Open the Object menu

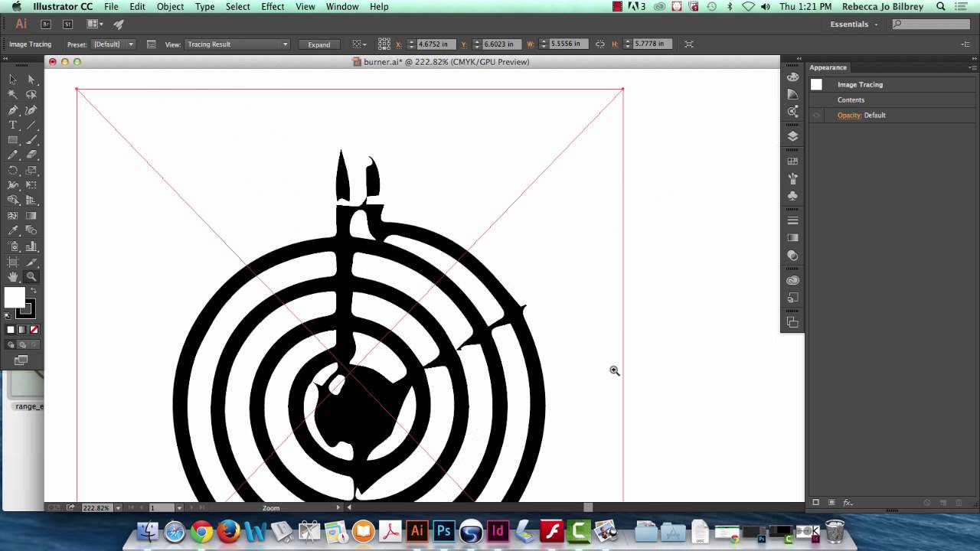tap(170, 6)
